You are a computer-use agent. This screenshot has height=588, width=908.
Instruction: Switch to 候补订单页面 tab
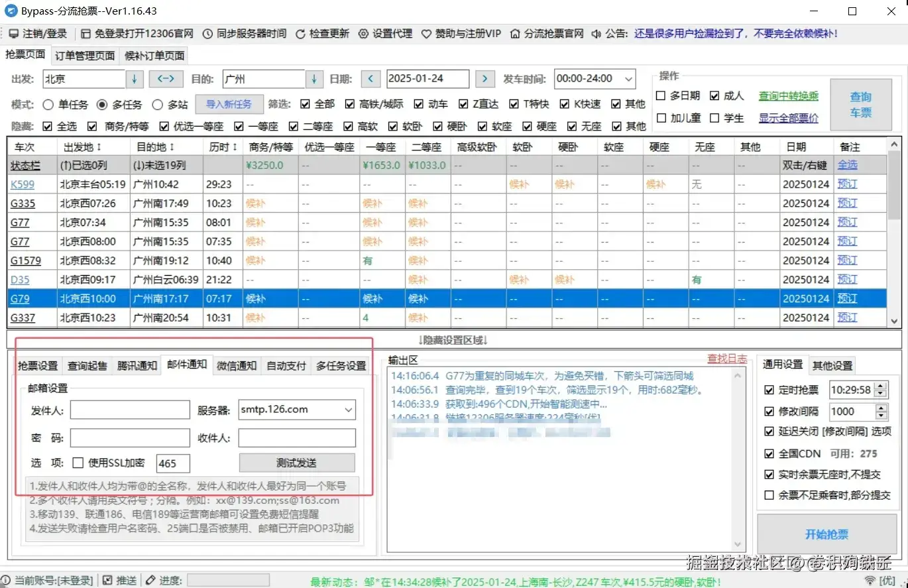point(154,56)
